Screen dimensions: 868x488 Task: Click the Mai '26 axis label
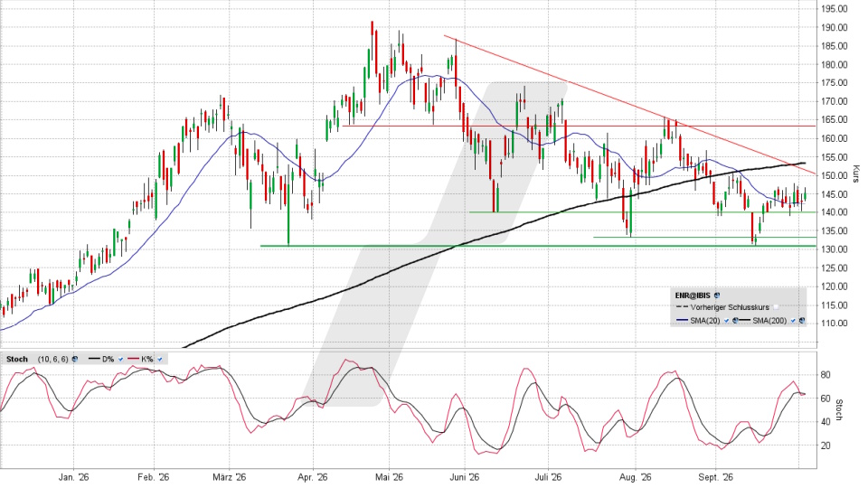(x=389, y=477)
